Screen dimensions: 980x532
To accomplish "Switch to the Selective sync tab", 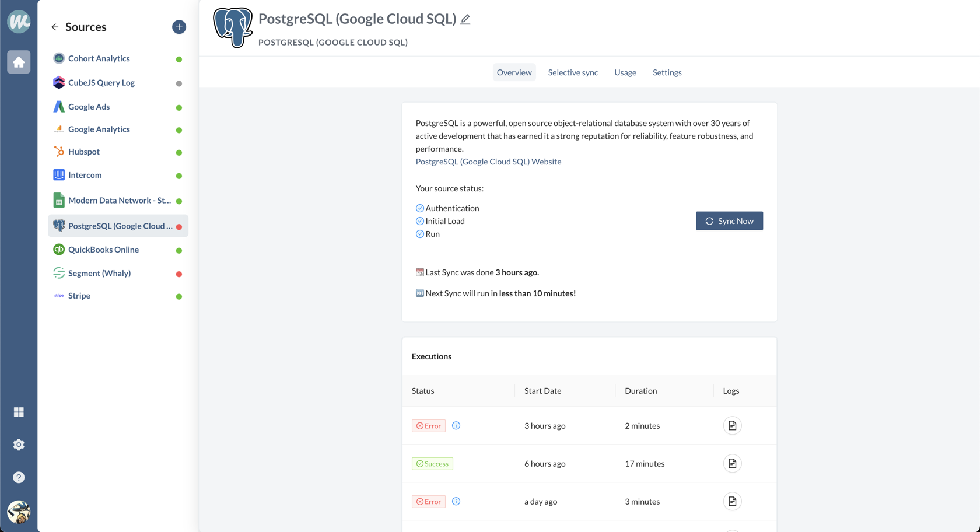I will pos(573,72).
